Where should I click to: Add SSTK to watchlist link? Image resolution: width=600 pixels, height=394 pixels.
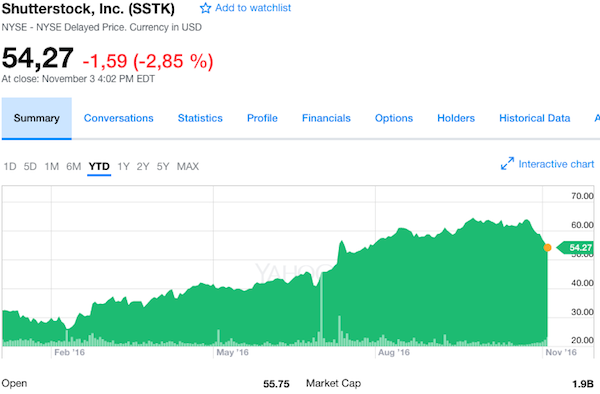[253, 8]
